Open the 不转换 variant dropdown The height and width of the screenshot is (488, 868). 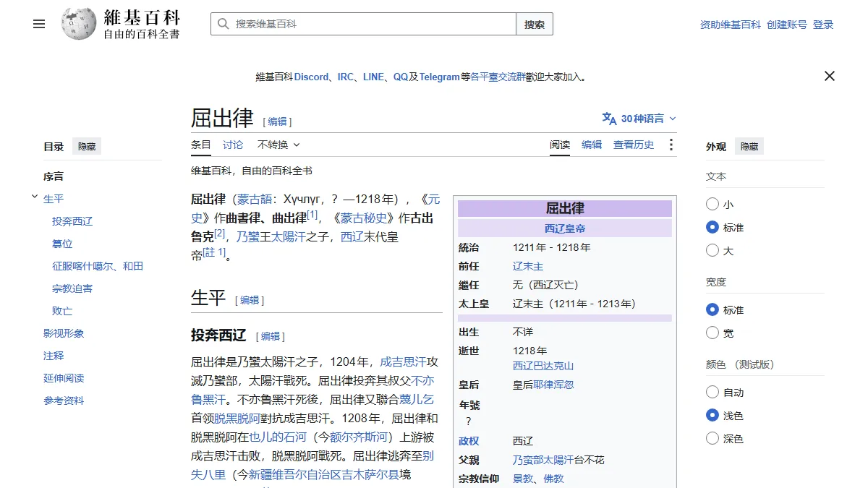click(278, 145)
